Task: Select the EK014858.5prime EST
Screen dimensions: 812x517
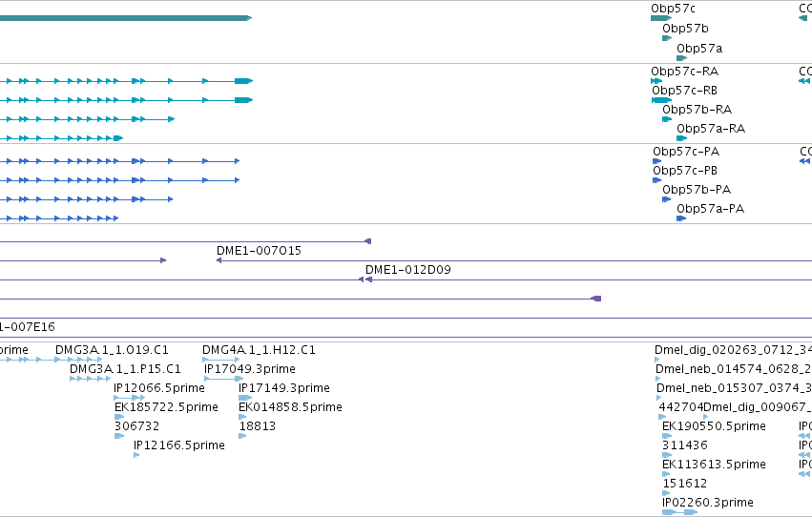Action: pos(242,417)
